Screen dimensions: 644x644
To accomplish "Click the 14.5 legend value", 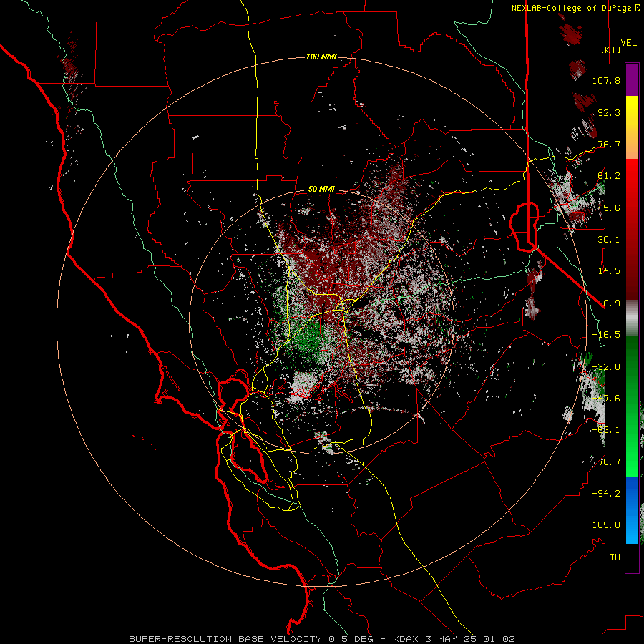I will click(x=609, y=271).
